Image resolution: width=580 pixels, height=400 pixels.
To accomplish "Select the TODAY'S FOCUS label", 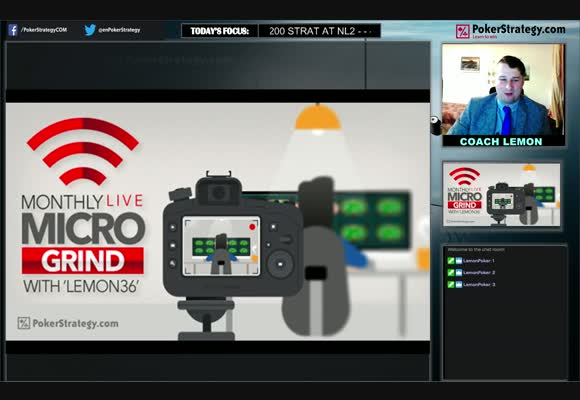I will click(220, 31).
